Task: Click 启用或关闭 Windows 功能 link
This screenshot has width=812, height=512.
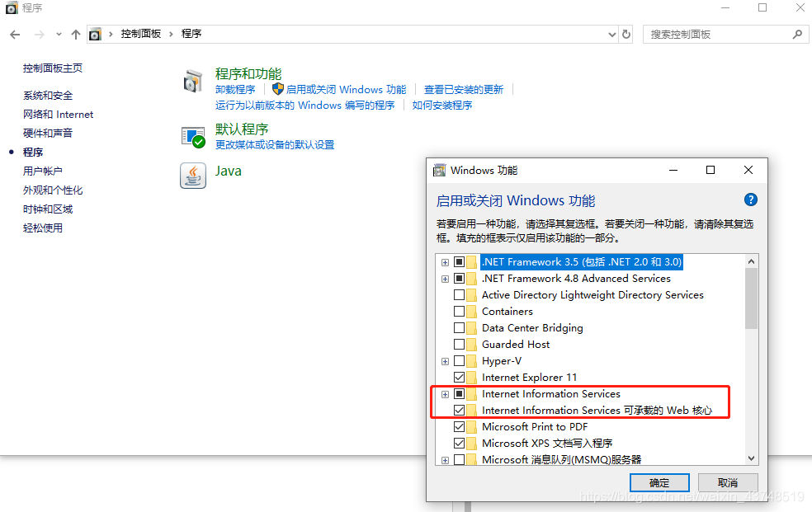Action: pos(346,90)
